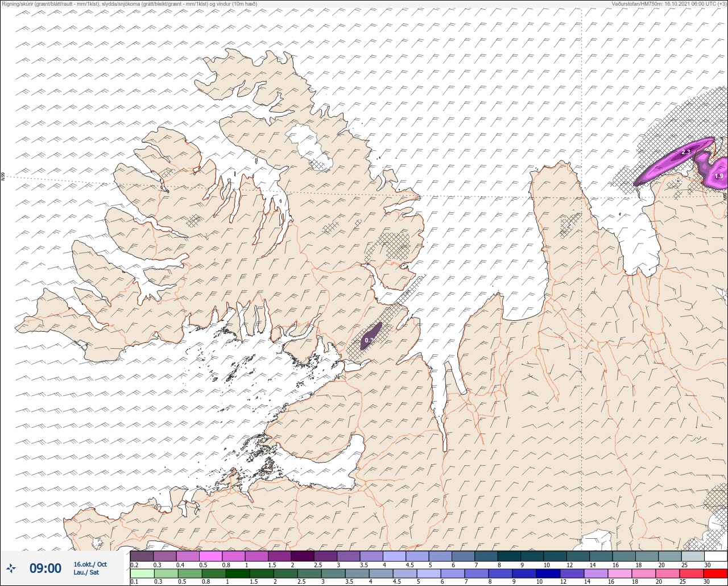
Task: Pick the light pink 16 swatch in the rain legend
Action: (x=620, y=573)
